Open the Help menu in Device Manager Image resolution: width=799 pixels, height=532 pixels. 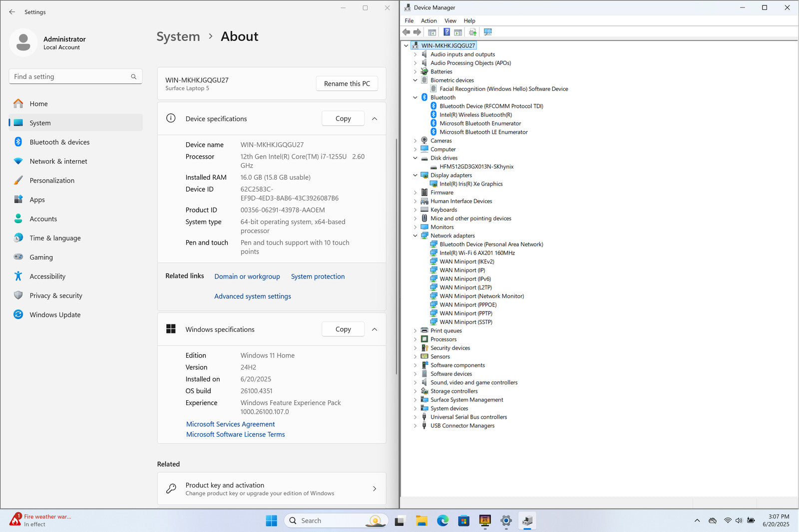point(469,21)
